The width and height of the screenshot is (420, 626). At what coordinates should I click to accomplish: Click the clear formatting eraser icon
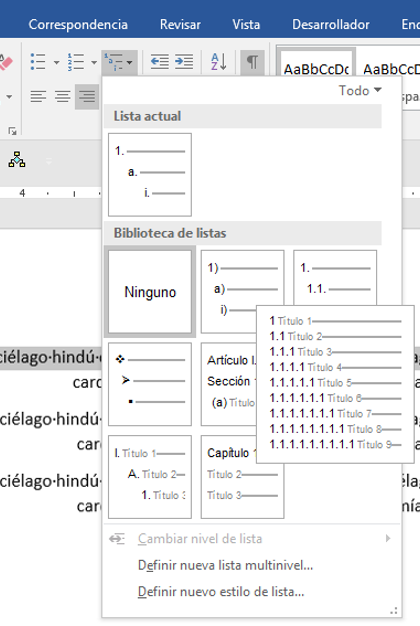[x=6, y=62]
